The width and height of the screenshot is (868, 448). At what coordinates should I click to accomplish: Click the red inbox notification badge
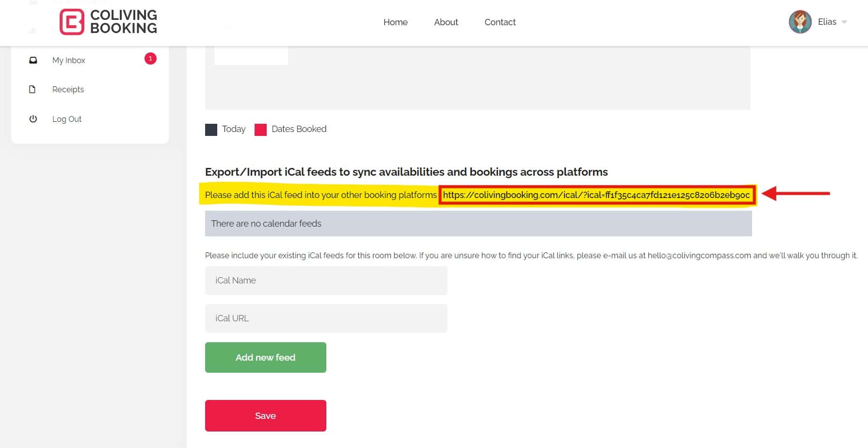(x=150, y=59)
